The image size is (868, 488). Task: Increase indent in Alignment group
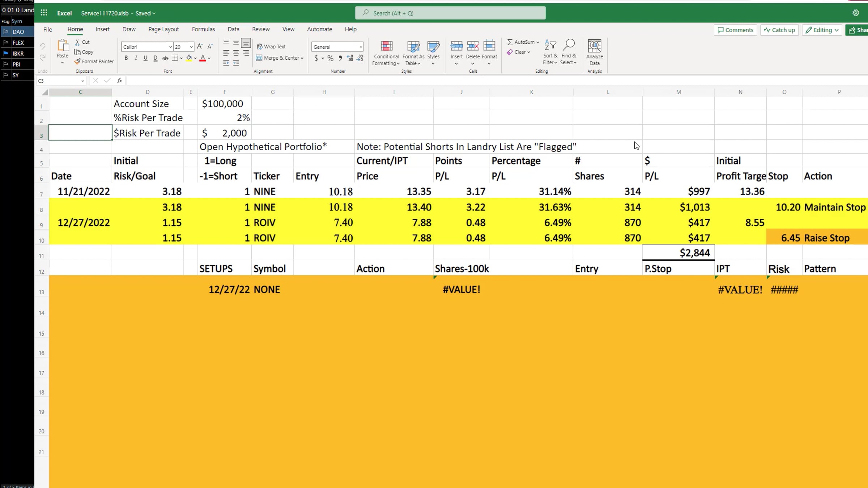coord(236,63)
